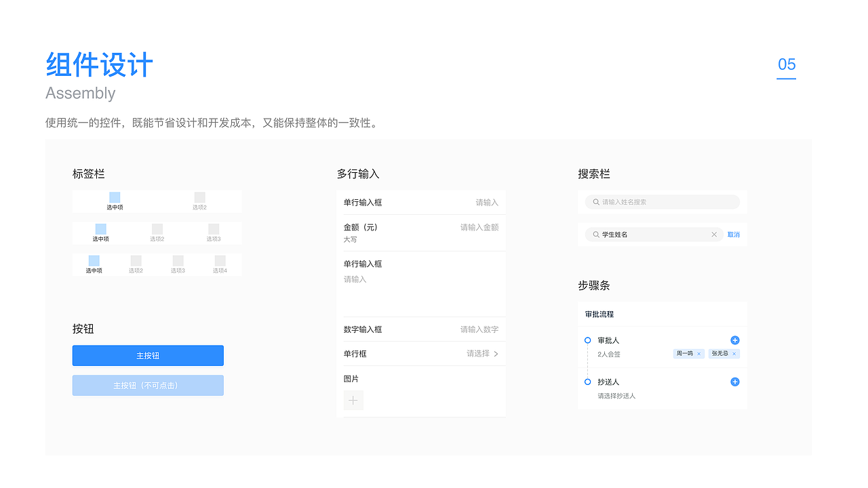Click the 05 page number link
Screen dimensions: 868x488
coord(786,65)
